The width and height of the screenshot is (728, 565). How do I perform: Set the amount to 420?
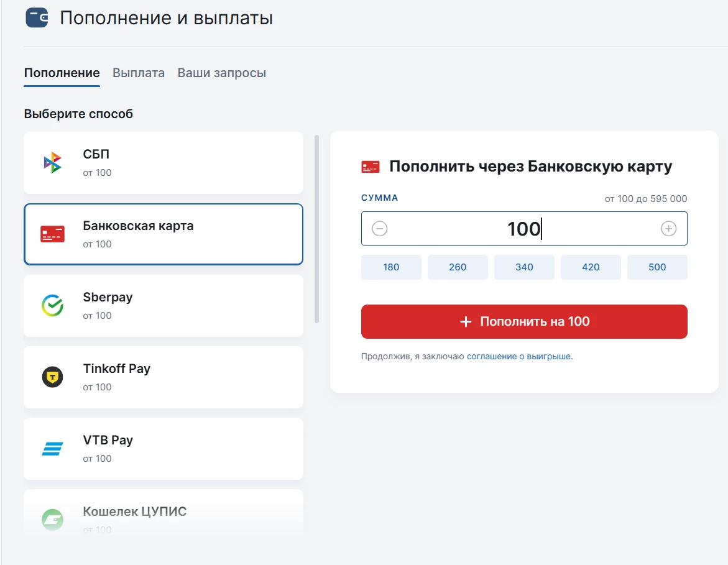click(591, 267)
